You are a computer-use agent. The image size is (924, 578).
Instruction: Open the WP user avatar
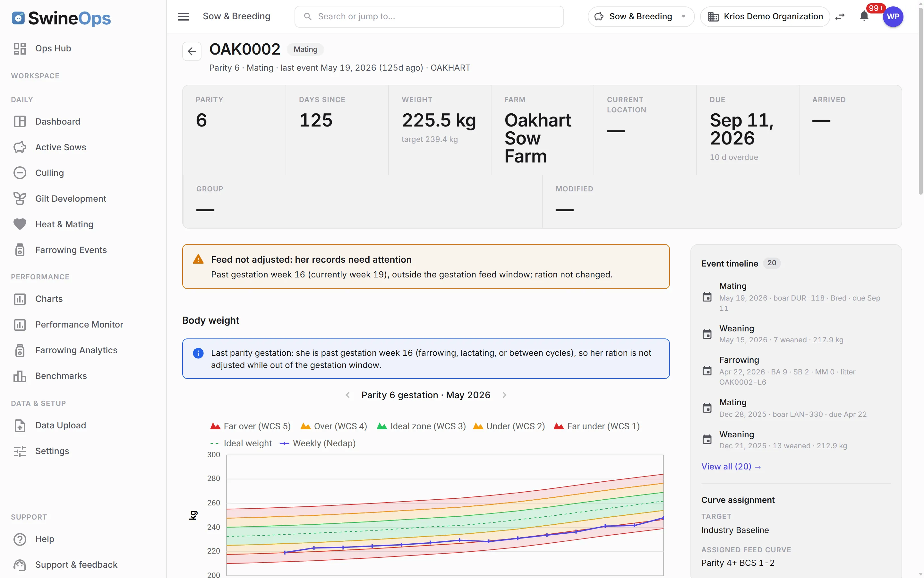pos(893,16)
